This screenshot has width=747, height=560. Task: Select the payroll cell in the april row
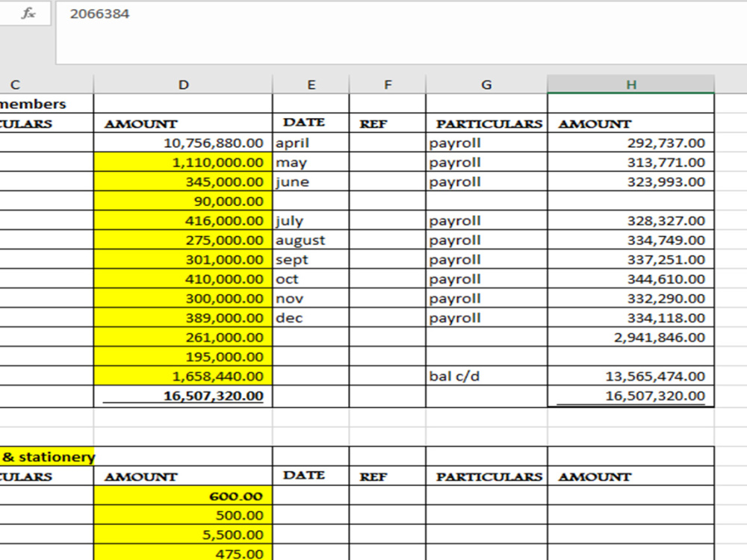486,143
